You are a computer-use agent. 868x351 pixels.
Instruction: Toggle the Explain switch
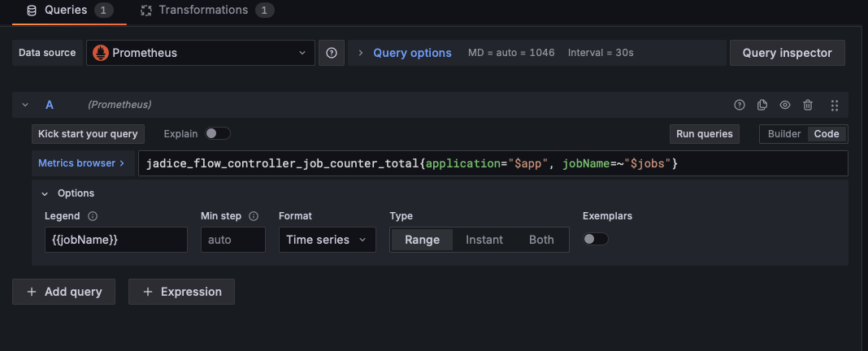pos(217,133)
